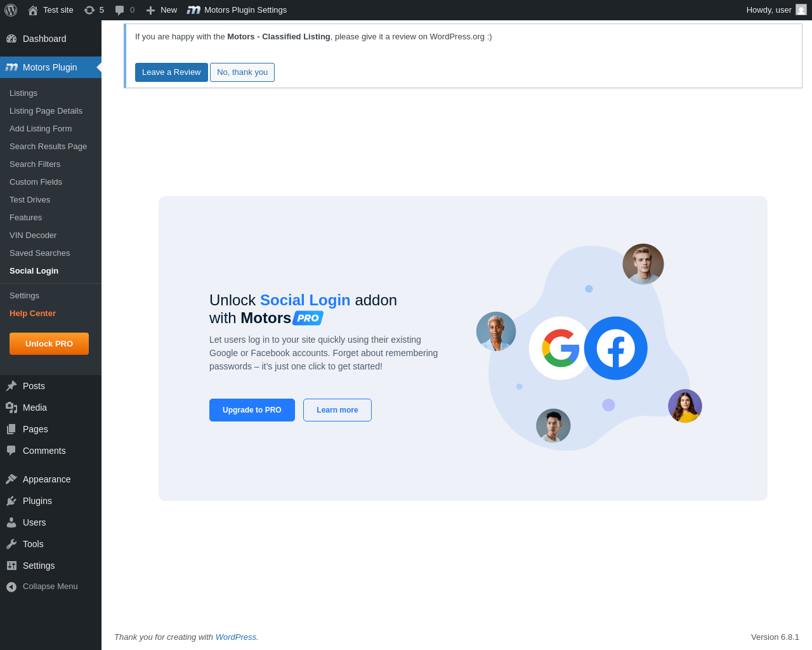The image size is (812, 650).
Task: Open Features submenu item
Action: [25, 218]
